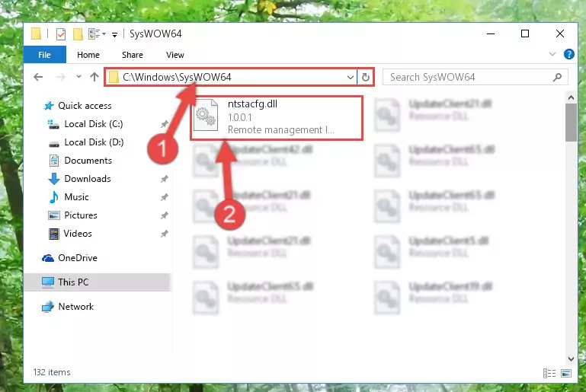
Task: Select the ntstacfg.dll file name
Action: (253, 104)
